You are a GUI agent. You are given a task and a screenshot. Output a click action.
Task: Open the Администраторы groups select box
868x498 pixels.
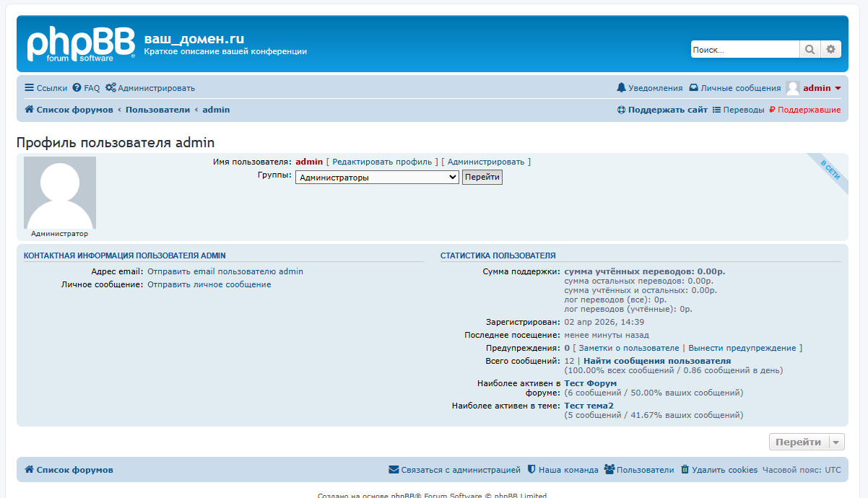(377, 178)
